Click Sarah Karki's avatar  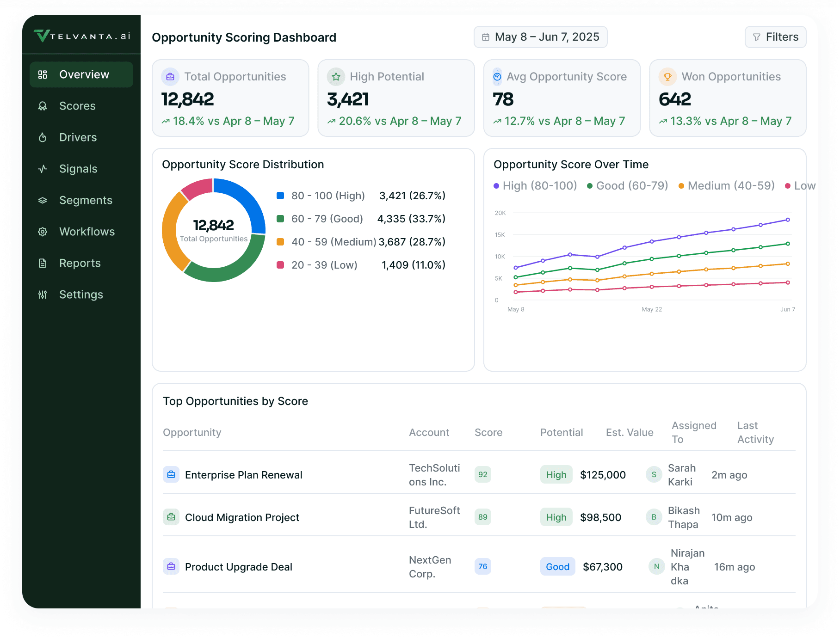654,475
